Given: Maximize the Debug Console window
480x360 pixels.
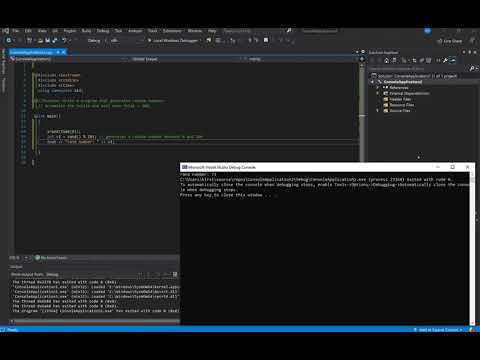Looking at the screenshot, I should click(452, 167).
